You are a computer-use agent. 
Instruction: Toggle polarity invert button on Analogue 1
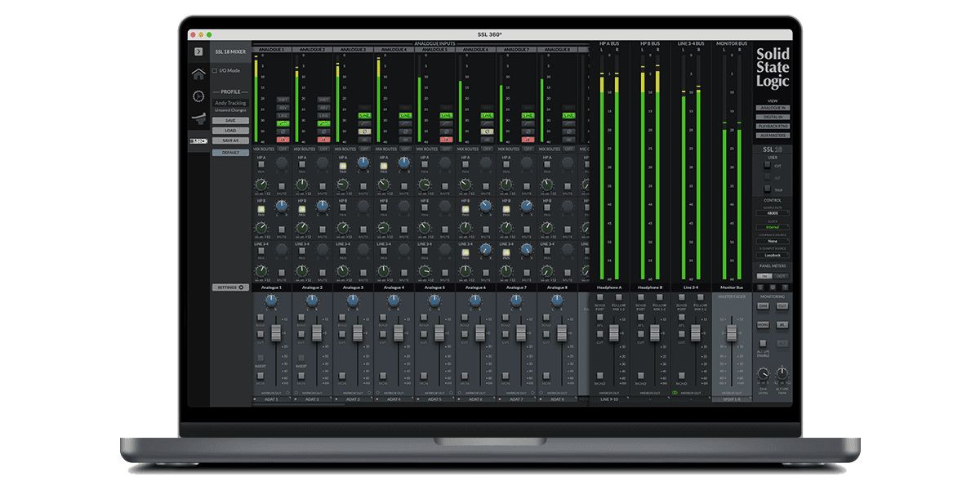[x=283, y=131]
